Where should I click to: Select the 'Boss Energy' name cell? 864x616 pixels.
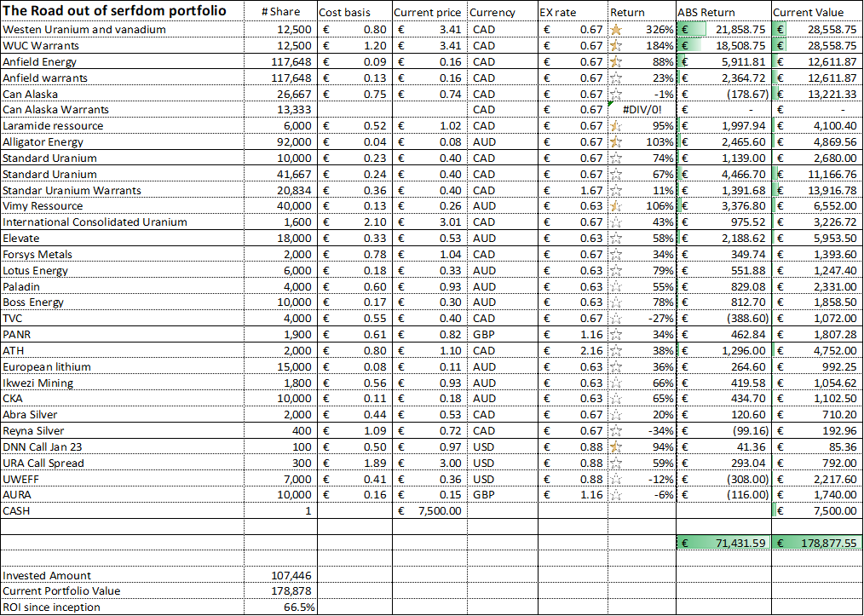[x=122, y=302]
